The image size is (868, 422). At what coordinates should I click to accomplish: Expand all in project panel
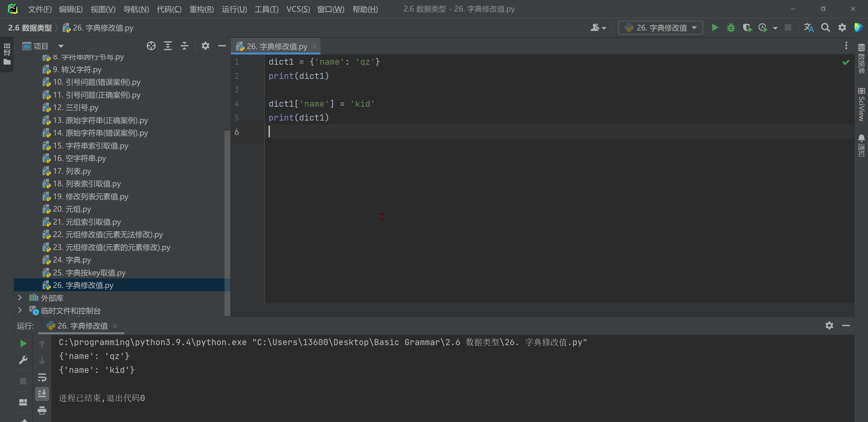pos(168,46)
